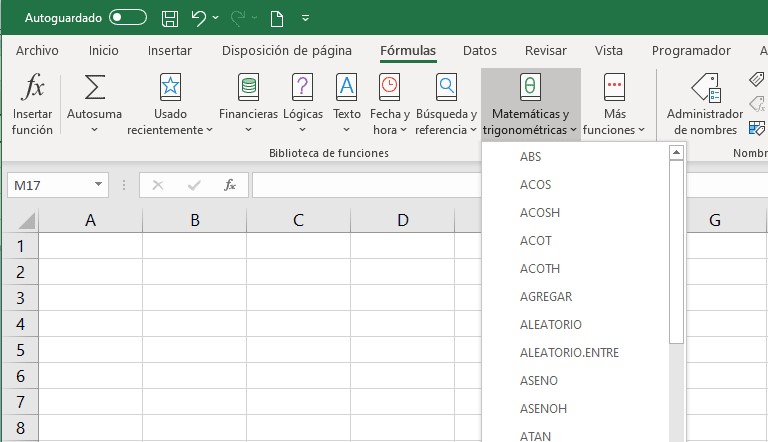Switch to the Insertar tab
The height and width of the screenshot is (442, 768).
(169, 51)
